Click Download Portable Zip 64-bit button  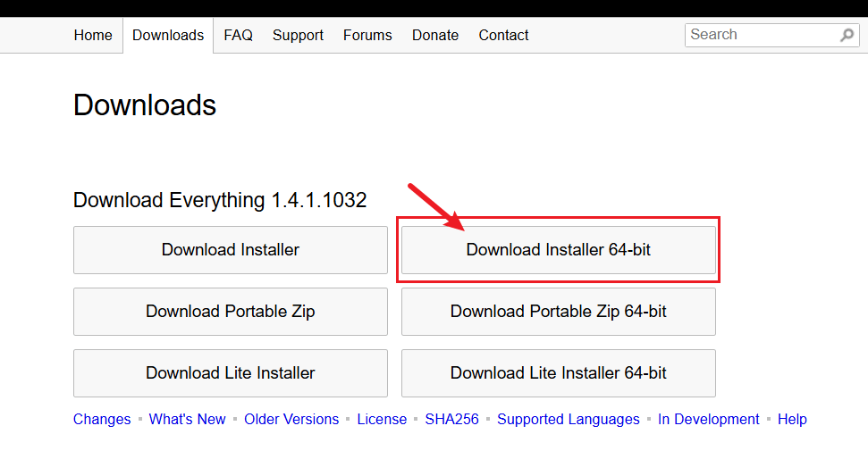tap(559, 312)
